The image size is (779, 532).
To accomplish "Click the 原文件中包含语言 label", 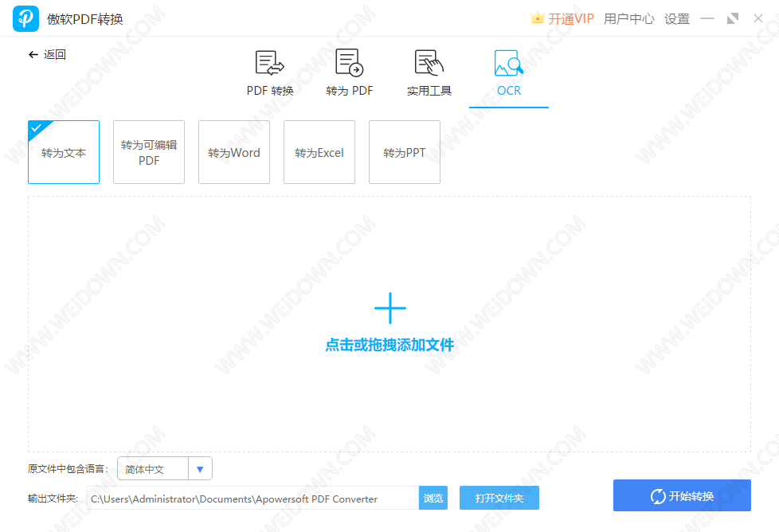I will tap(68, 469).
